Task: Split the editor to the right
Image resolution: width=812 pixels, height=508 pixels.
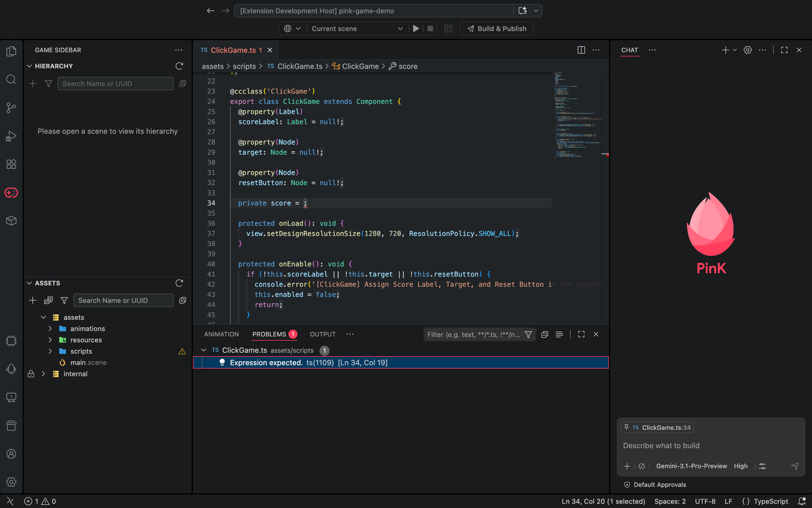Action: point(581,50)
